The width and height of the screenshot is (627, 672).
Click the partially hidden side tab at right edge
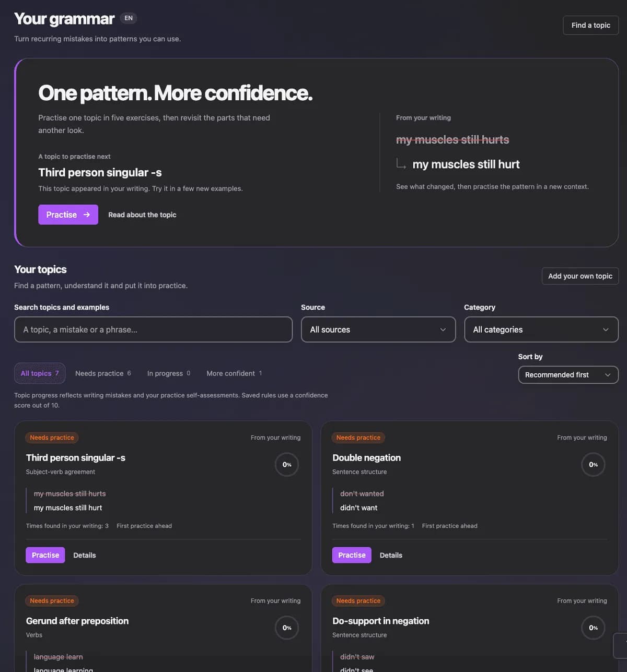pos(620,645)
